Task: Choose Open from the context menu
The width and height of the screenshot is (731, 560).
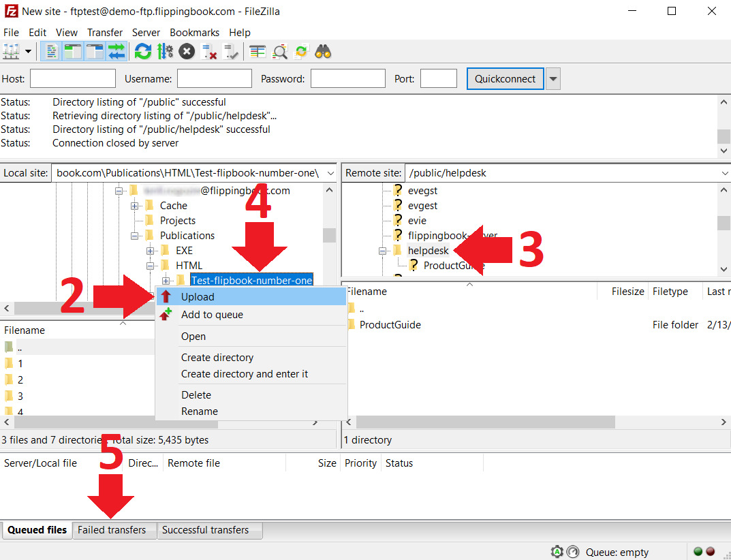Action: click(251, 336)
